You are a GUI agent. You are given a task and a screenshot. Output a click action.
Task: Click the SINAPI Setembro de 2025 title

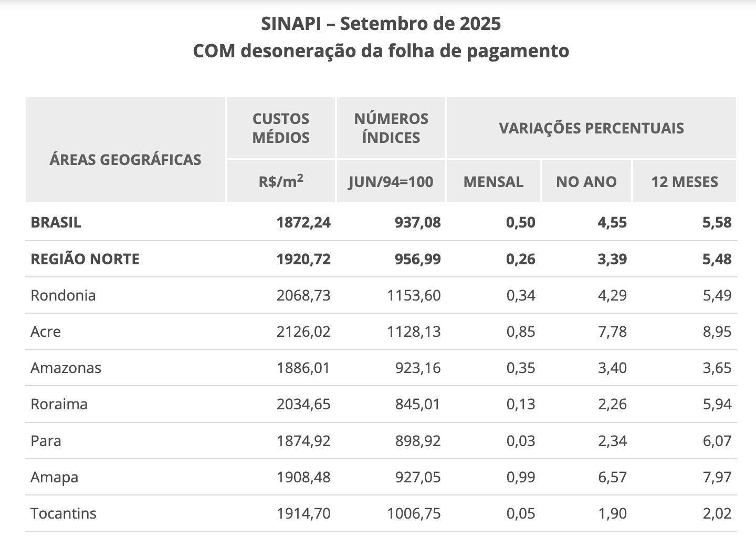tap(381, 24)
